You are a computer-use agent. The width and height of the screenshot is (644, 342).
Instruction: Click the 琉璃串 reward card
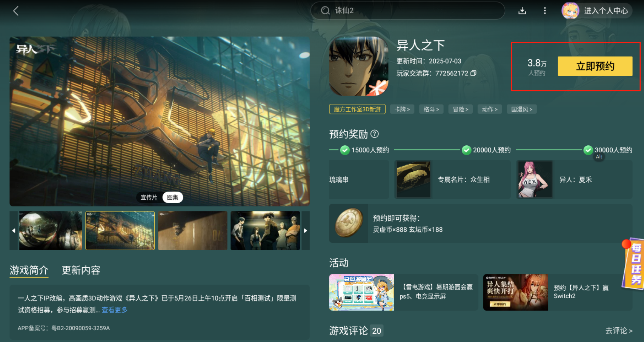point(359,179)
